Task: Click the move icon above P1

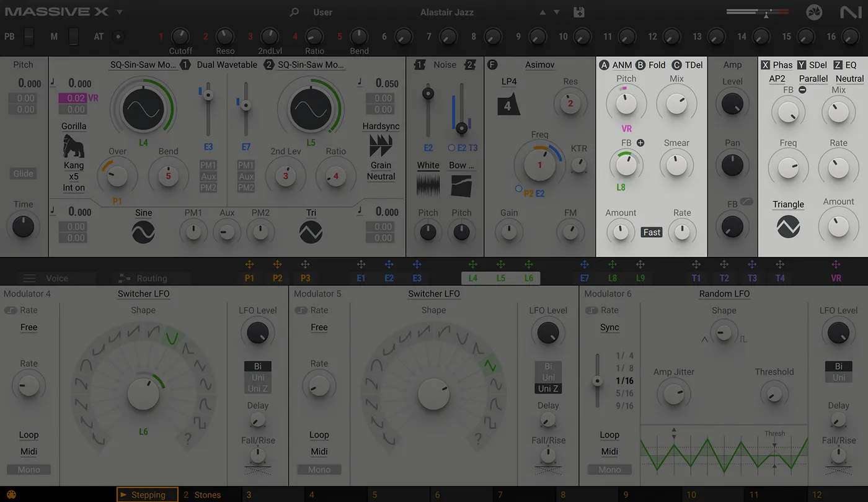Action: pyautogui.click(x=249, y=265)
